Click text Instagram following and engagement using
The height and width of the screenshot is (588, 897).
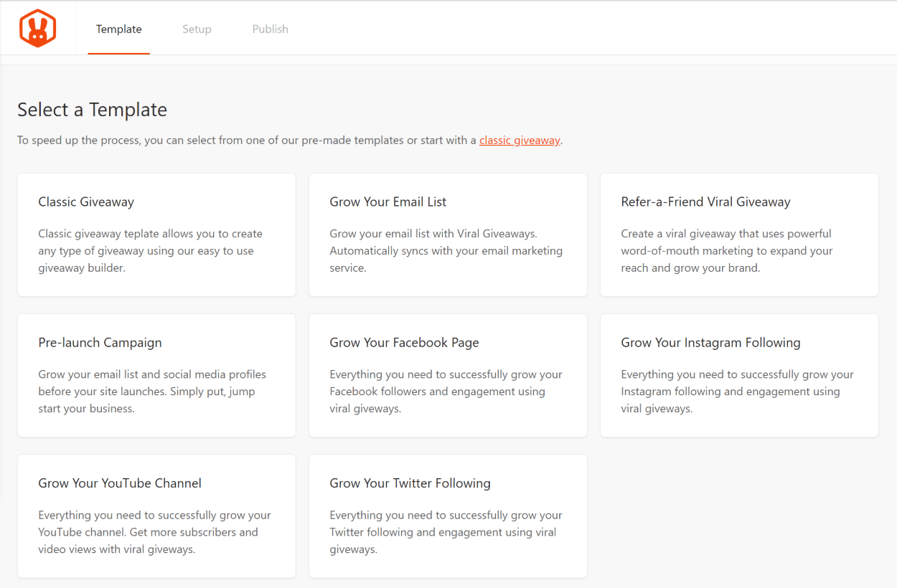(x=731, y=392)
